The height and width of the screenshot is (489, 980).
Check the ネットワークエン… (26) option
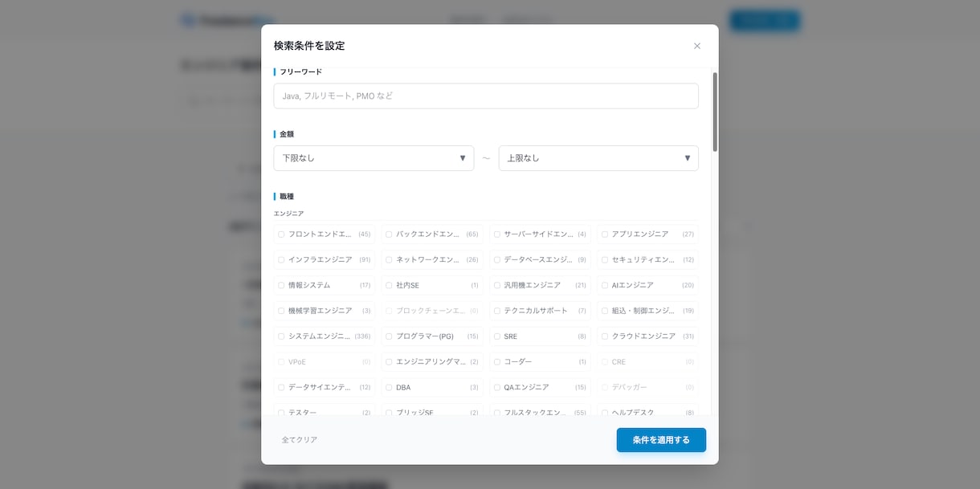click(389, 260)
